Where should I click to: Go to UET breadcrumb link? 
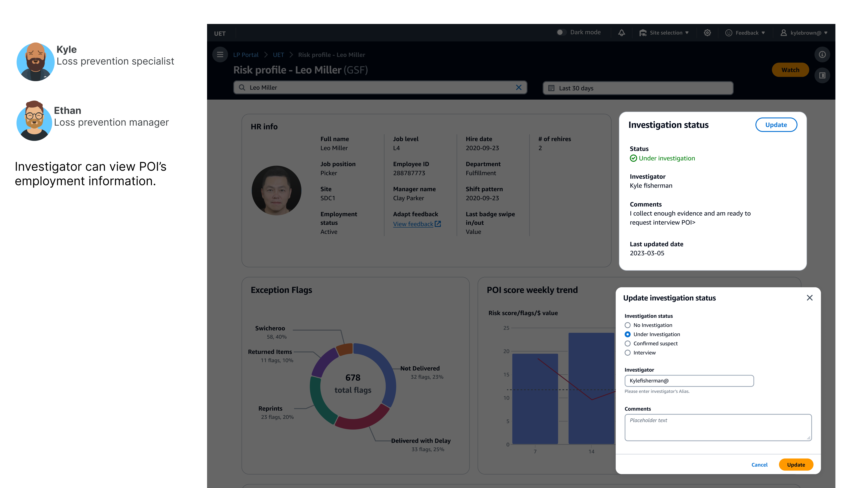tap(278, 54)
